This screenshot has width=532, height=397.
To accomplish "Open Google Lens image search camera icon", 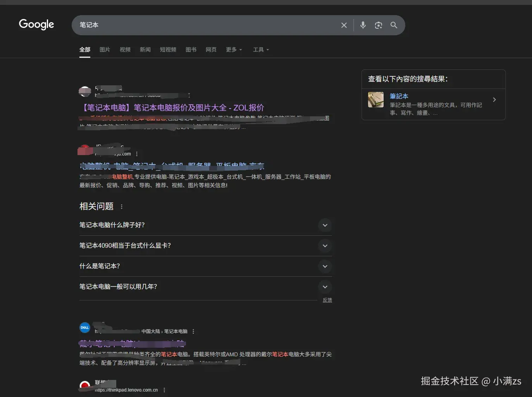I will [x=378, y=25].
